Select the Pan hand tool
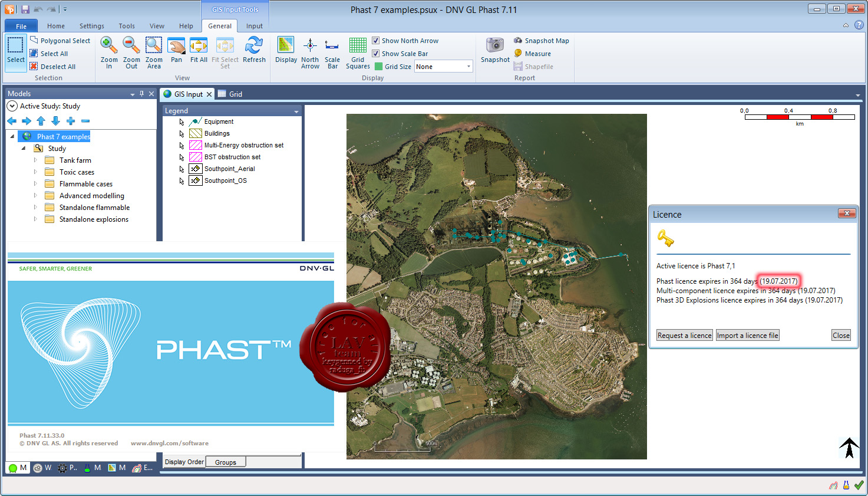The image size is (868, 496). point(176,50)
